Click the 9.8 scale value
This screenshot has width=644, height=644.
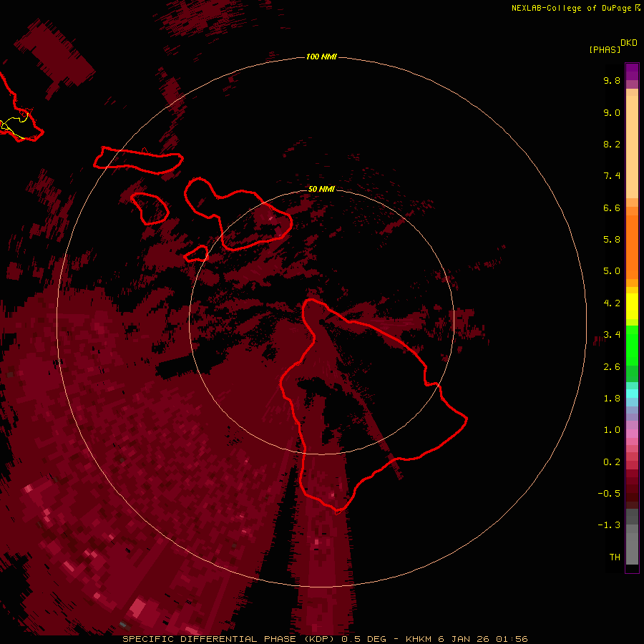click(x=612, y=80)
